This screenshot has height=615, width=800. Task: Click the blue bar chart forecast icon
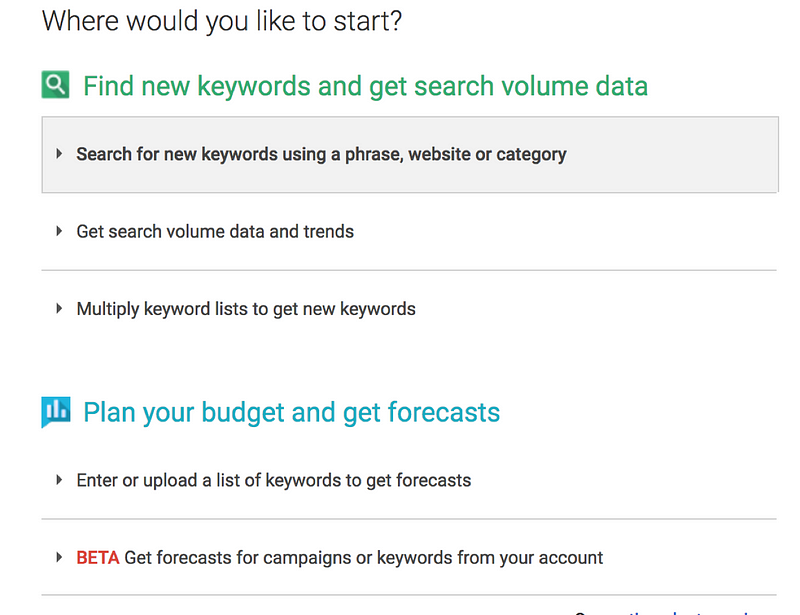(x=55, y=411)
